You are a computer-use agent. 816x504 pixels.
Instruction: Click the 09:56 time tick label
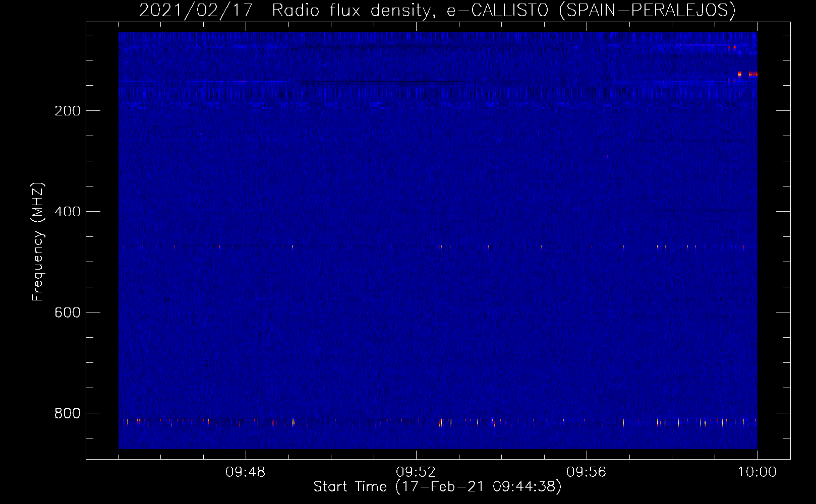click(587, 472)
